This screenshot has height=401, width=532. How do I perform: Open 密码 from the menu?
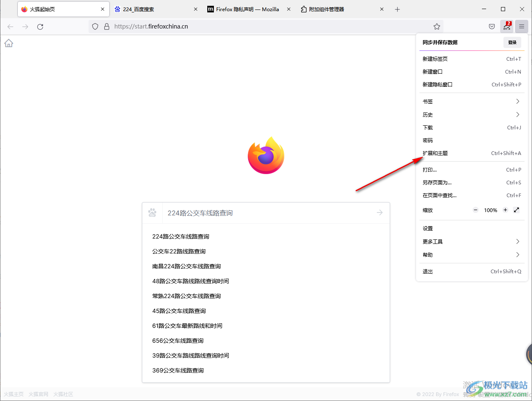[472, 140]
